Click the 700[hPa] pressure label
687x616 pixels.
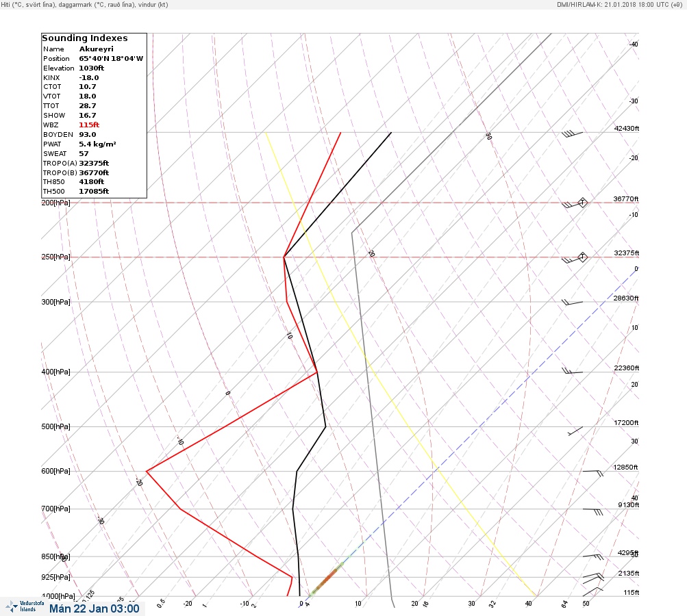tap(55, 509)
